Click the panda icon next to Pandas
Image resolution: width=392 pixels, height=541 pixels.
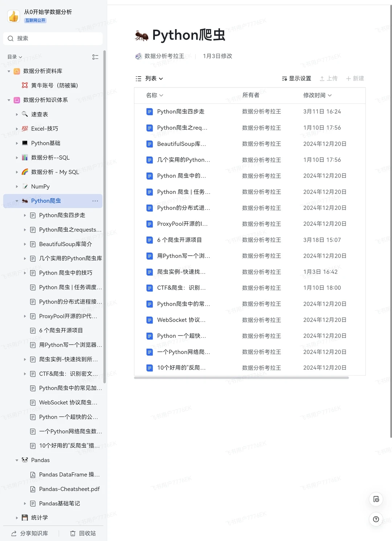(24, 460)
